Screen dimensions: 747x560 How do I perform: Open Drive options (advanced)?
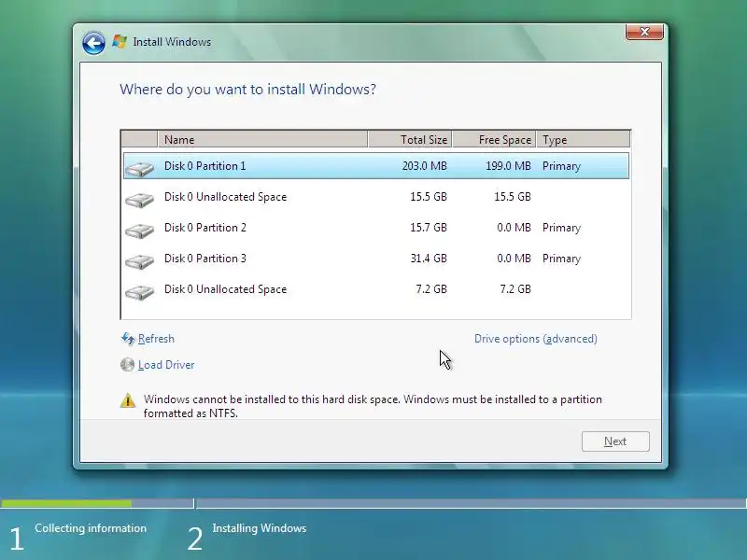point(535,339)
